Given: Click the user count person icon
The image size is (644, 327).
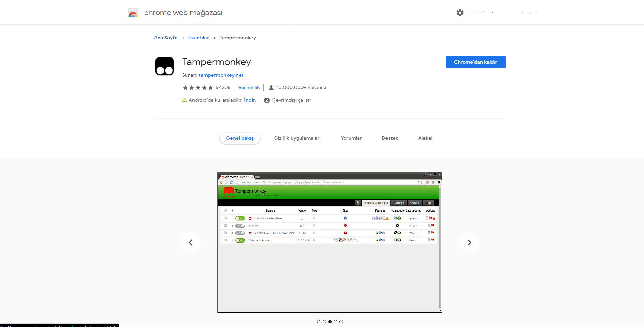Looking at the screenshot, I should [271, 88].
